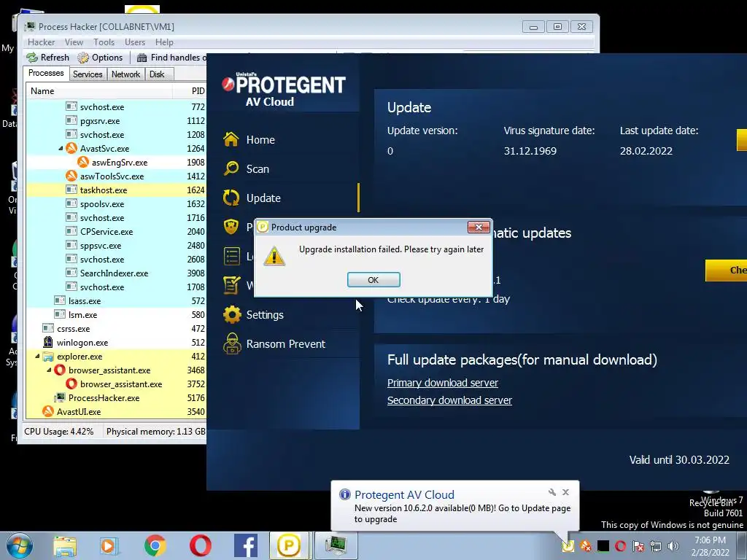
Task: Open the View menu in Process Hacker
Action: 74,42
